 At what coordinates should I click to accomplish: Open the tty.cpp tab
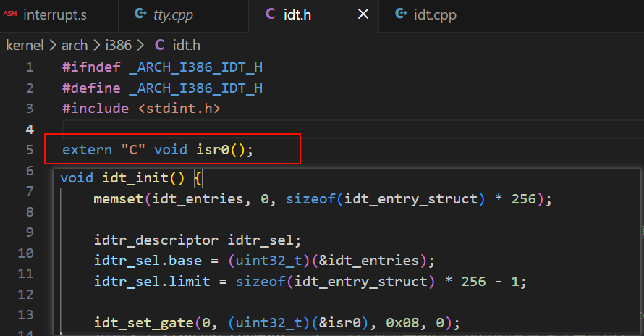coord(174,14)
